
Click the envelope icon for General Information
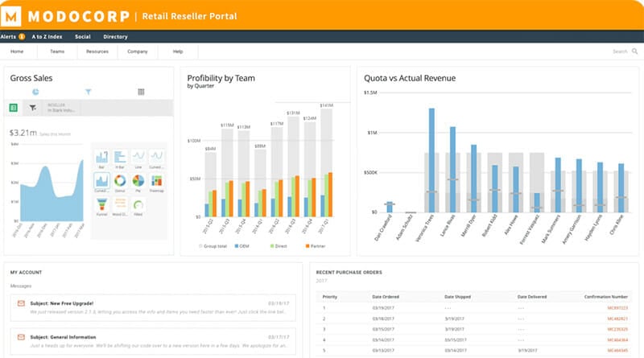21,337
